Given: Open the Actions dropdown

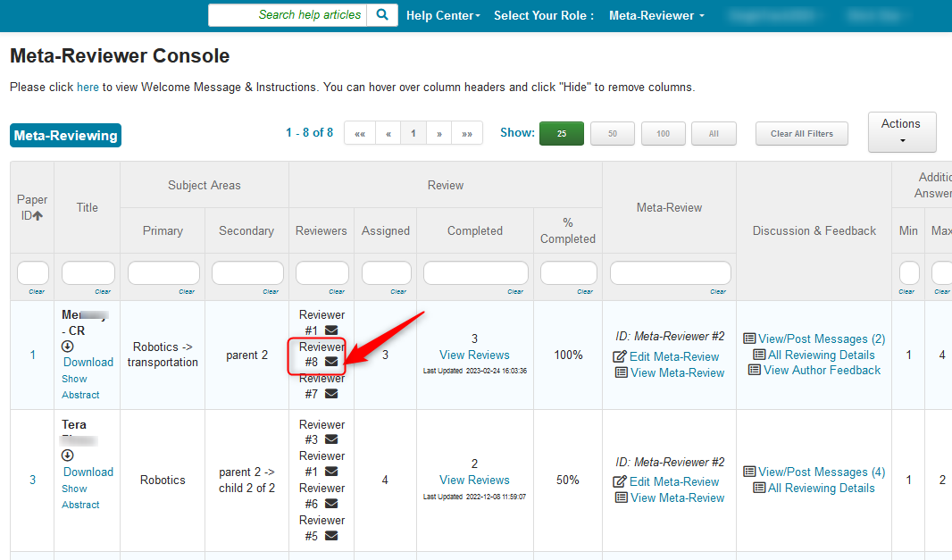Looking at the screenshot, I should tap(901, 132).
